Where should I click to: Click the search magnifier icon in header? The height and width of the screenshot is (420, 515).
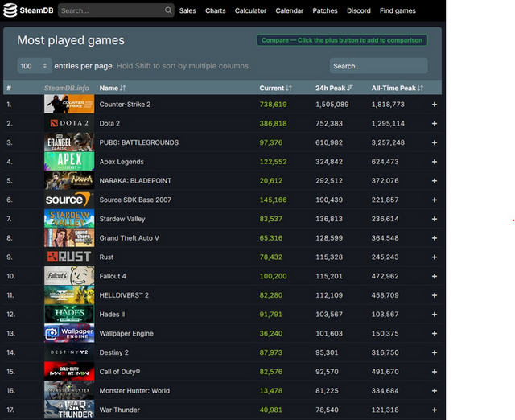[168, 10]
